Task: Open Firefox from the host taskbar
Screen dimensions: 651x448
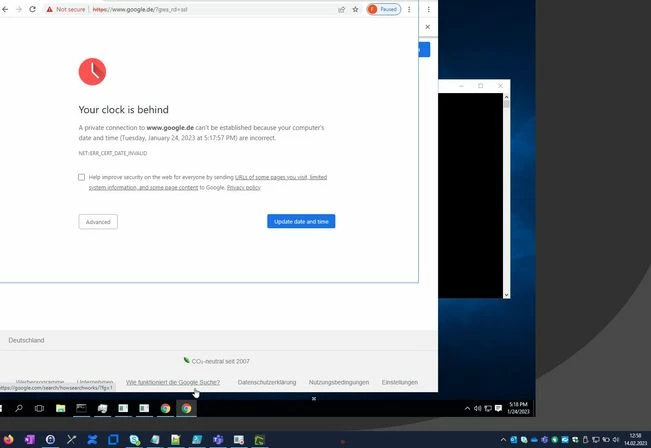Action: click(x=8, y=439)
